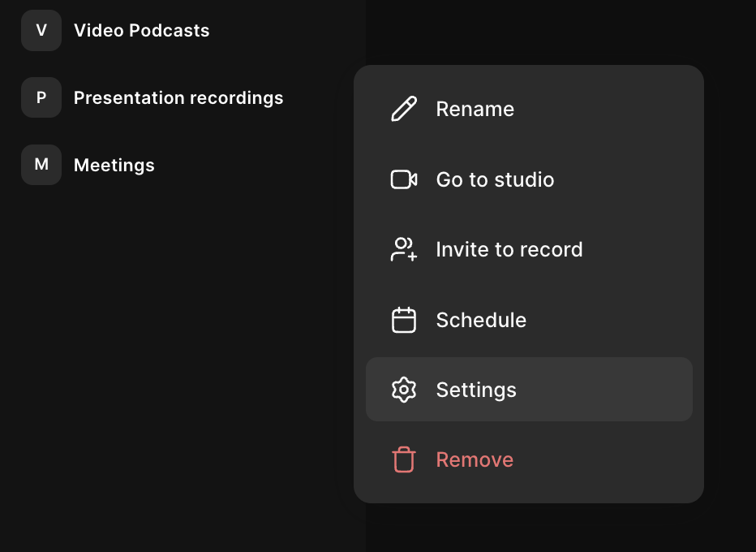The width and height of the screenshot is (756, 552).
Task: Choose Rename from the context menu
Action: 529,109
